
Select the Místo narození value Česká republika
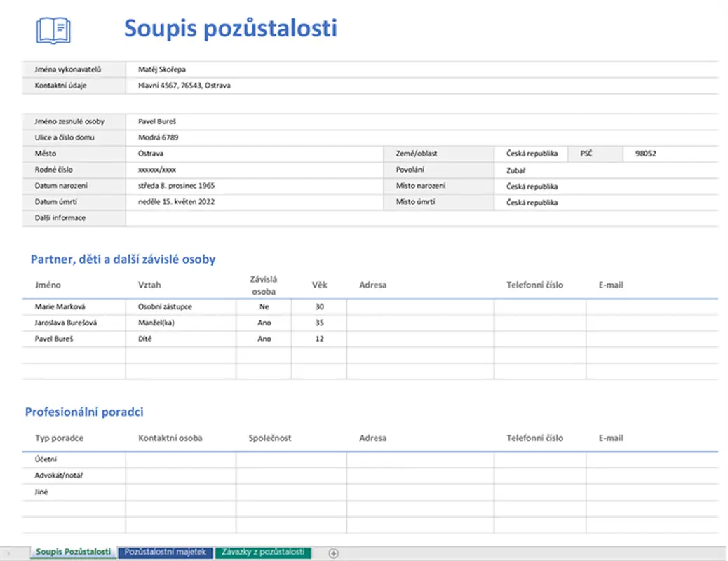tap(607, 187)
